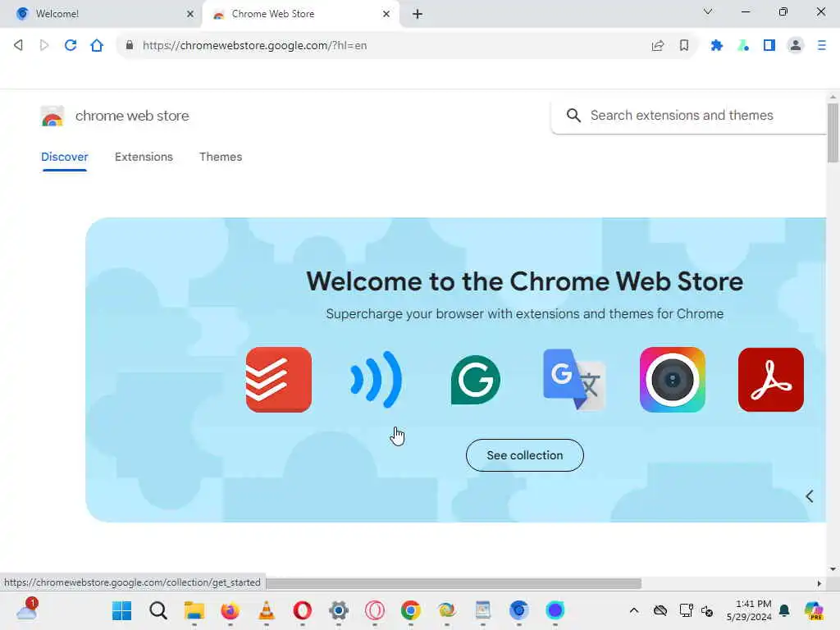Image resolution: width=840 pixels, height=630 pixels.
Task: Open the weather widget on taskbar
Action: point(27,609)
